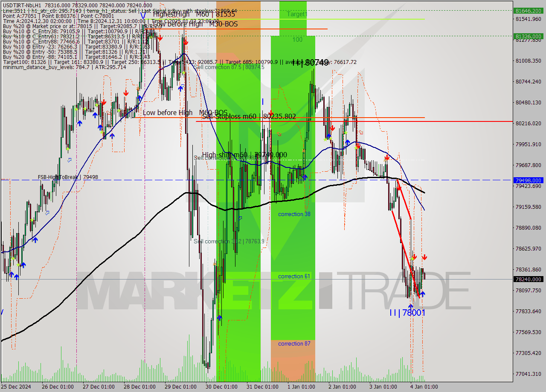Screen dimensions: 546x392
Task: Click the 'correction 38' label
Action: (x=294, y=214)
